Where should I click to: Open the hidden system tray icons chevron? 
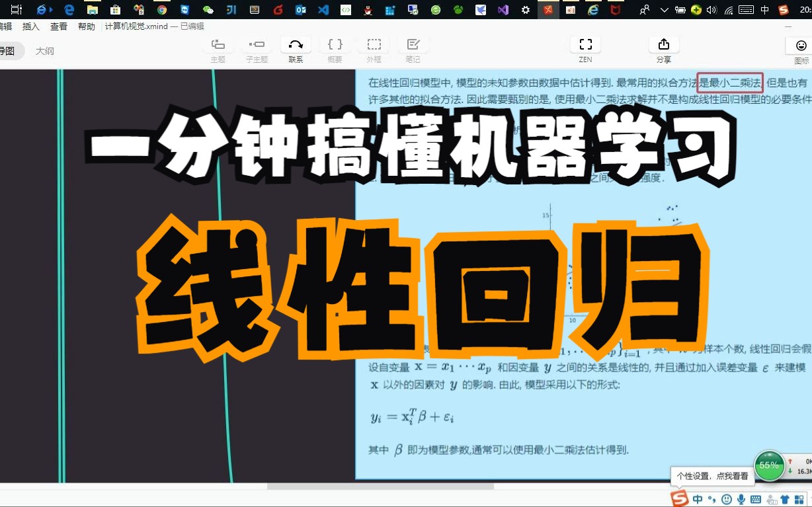coord(664,10)
